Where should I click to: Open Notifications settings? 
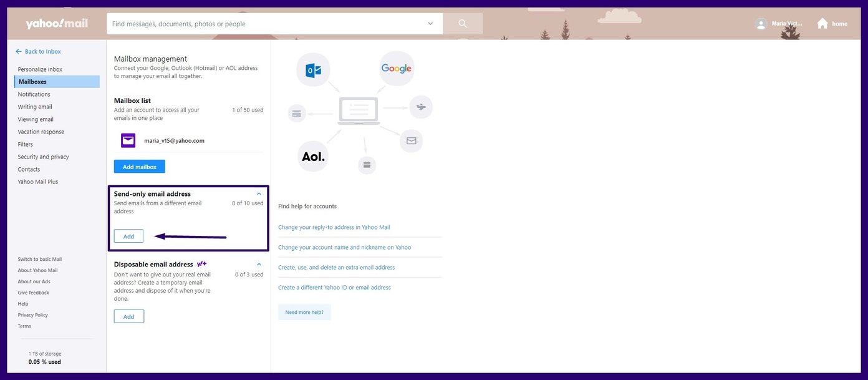coord(34,94)
